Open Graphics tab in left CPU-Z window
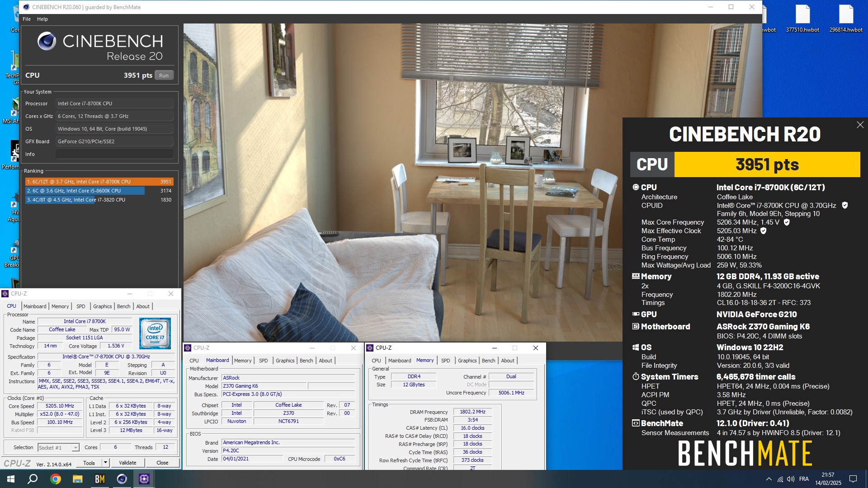This screenshot has height=488, width=868. pos(102,306)
